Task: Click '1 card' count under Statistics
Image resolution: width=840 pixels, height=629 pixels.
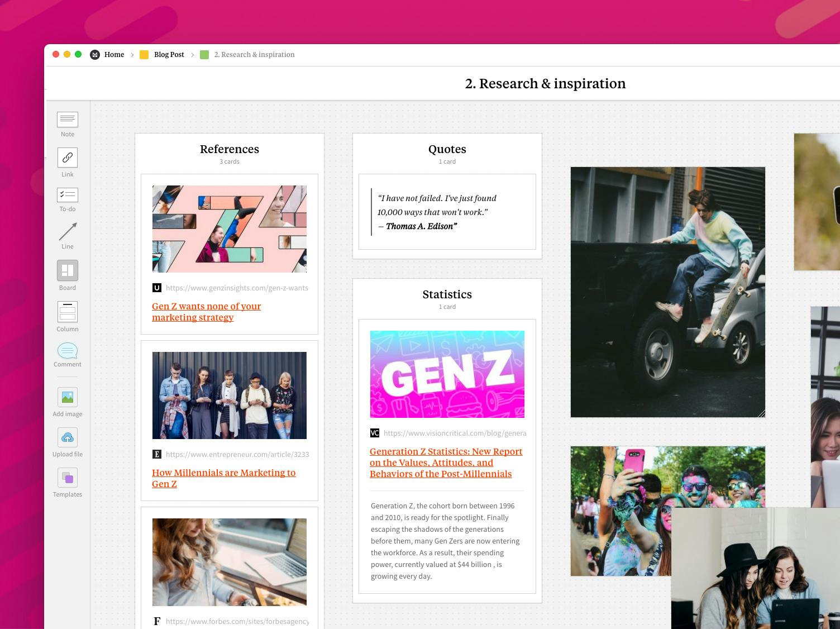Action: [447, 307]
